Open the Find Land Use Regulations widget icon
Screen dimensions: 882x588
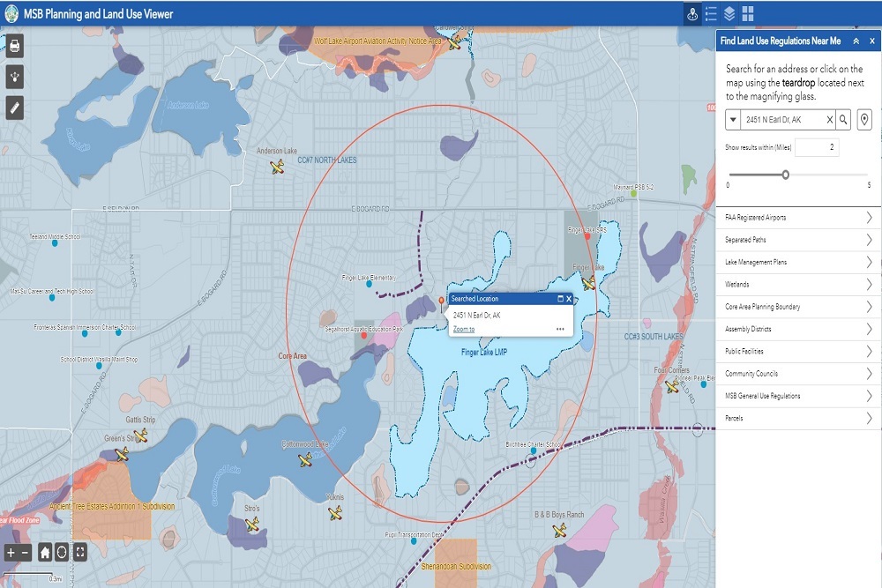click(x=692, y=13)
